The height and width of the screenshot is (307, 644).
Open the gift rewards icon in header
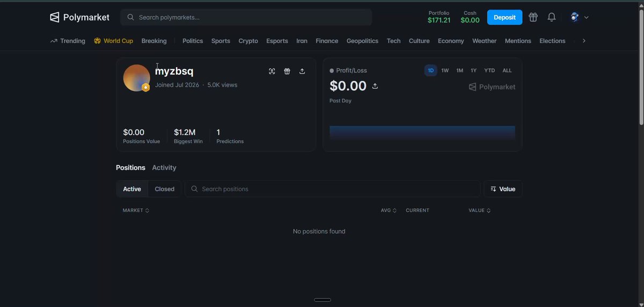pos(533,17)
